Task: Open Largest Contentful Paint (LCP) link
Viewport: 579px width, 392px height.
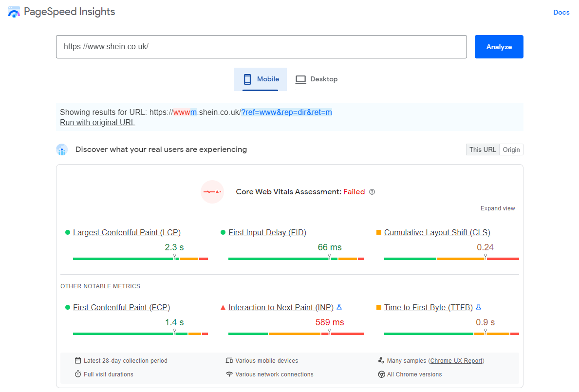Action: point(127,233)
